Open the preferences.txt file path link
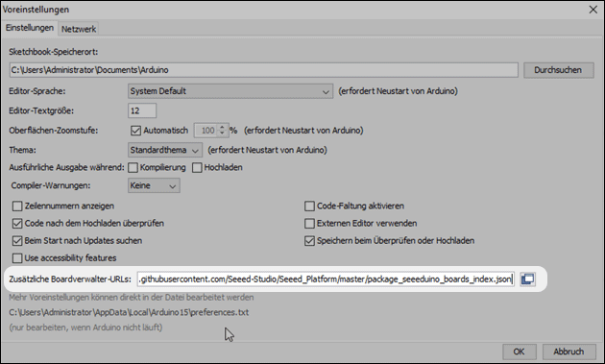This screenshot has width=605, height=364. (129, 312)
